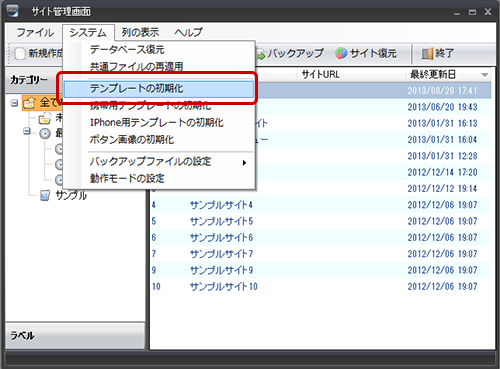This screenshot has height=369, width=500.
Task: Select row サンプルサイト4
Action: [x=321, y=205]
